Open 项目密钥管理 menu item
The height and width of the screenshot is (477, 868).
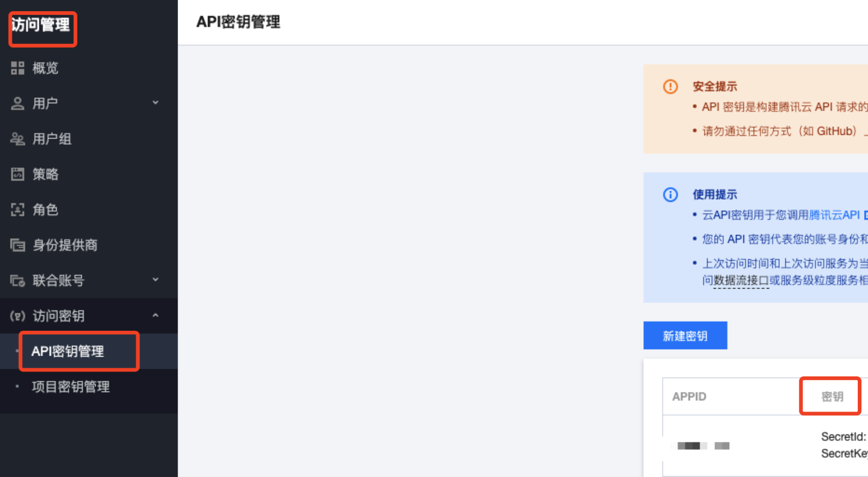click(x=71, y=386)
